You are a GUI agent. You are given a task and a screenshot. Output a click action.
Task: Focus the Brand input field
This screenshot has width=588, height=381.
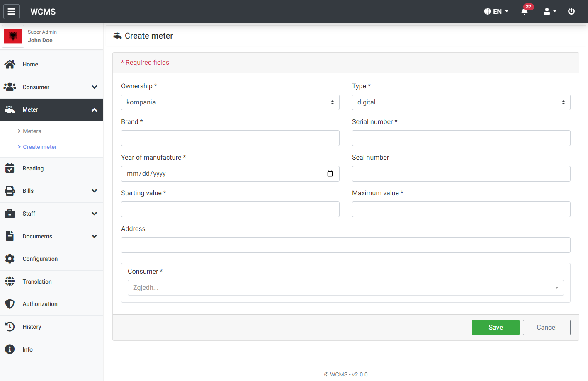(x=230, y=138)
